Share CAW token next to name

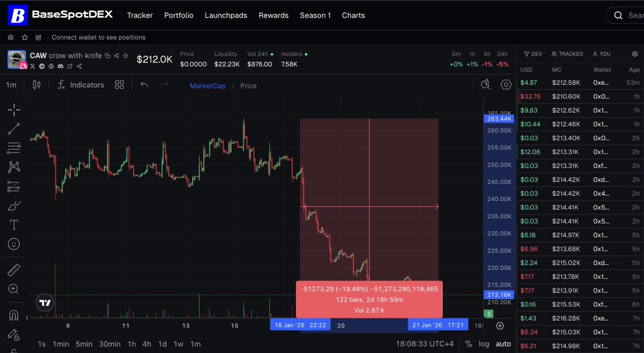coord(116,55)
